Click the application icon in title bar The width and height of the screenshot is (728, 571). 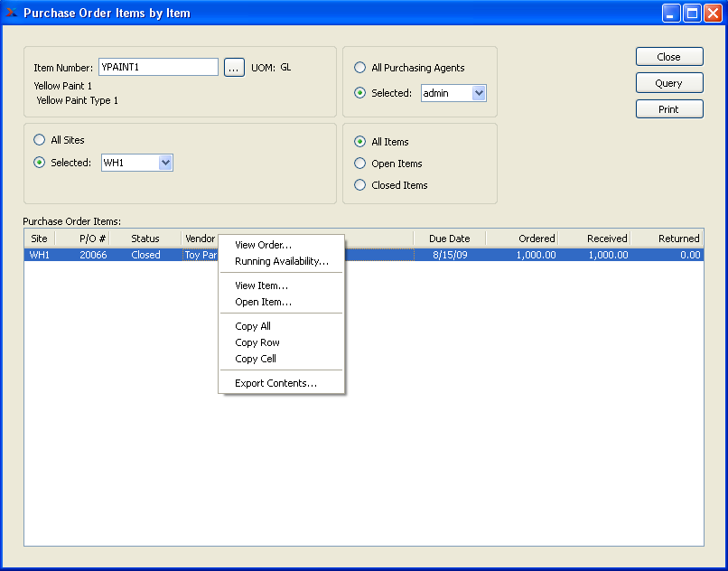(12, 13)
